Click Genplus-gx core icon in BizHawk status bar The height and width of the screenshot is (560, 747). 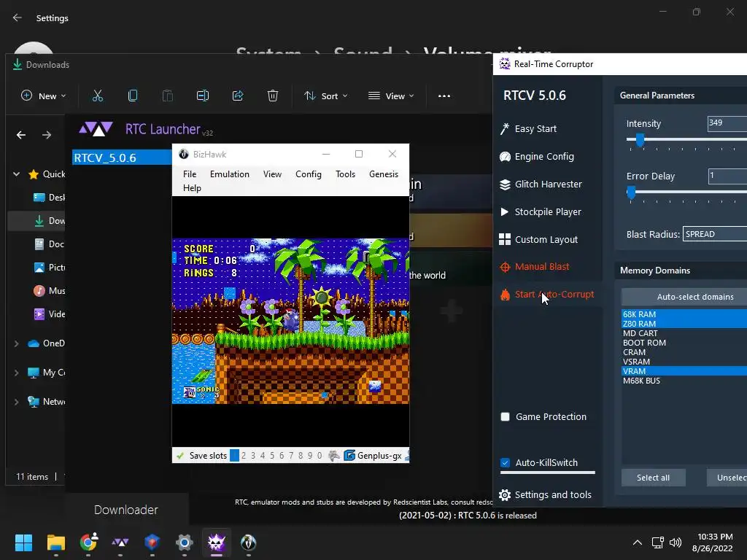(349, 456)
